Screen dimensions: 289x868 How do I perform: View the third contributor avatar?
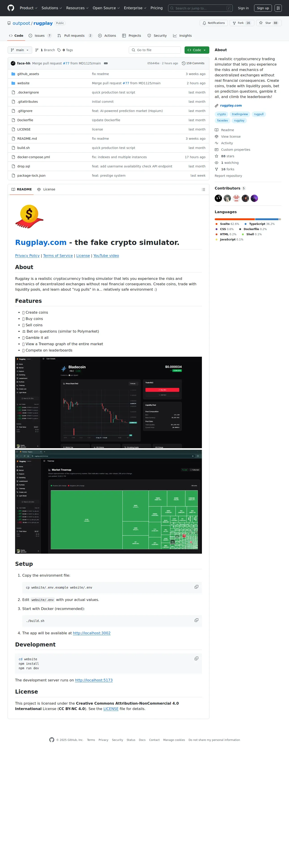[x=236, y=199]
